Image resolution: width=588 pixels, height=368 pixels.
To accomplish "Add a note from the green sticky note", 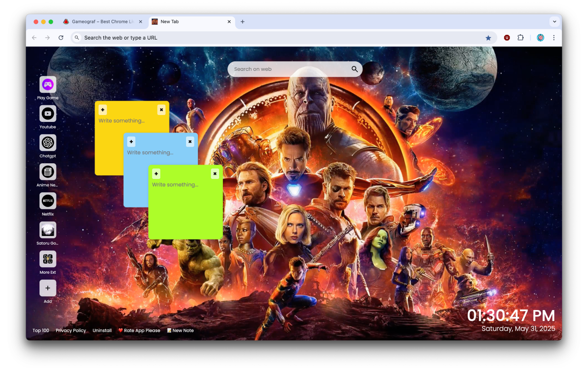I will pyautogui.click(x=156, y=173).
